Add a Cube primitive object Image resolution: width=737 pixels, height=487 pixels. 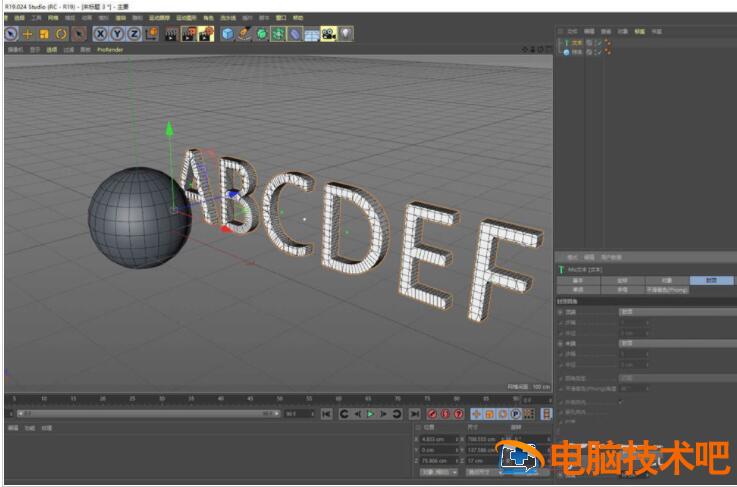(227, 34)
